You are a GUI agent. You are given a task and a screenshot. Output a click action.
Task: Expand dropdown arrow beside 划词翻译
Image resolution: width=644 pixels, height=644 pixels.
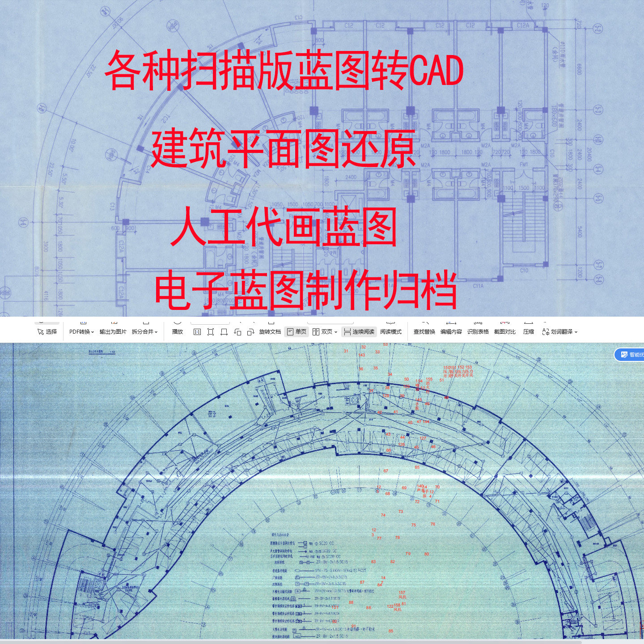[576, 332]
